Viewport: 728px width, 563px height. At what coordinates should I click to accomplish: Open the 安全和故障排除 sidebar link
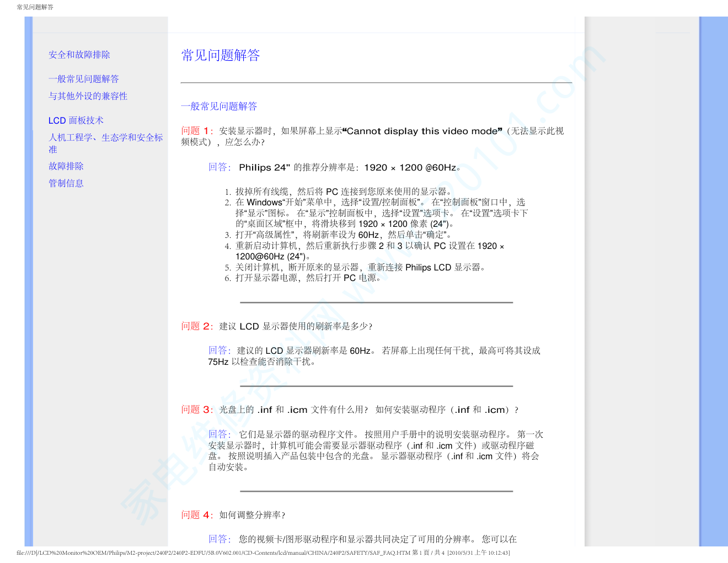pos(79,55)
